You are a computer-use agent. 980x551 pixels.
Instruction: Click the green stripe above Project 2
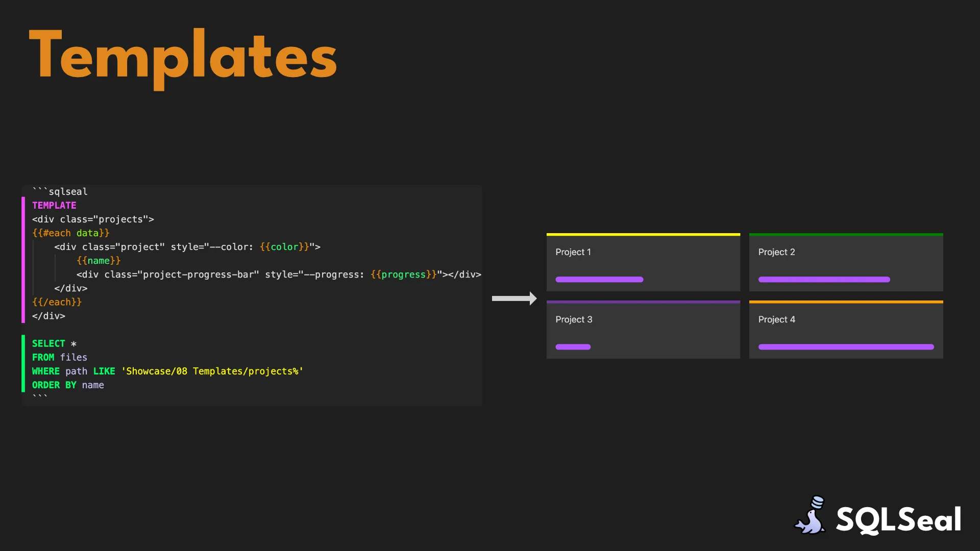click(846, 235)
